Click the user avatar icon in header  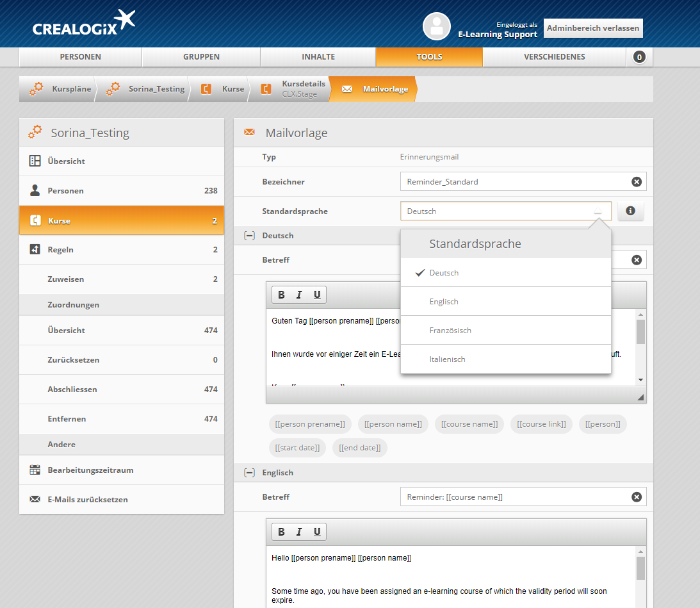point(437,26)
